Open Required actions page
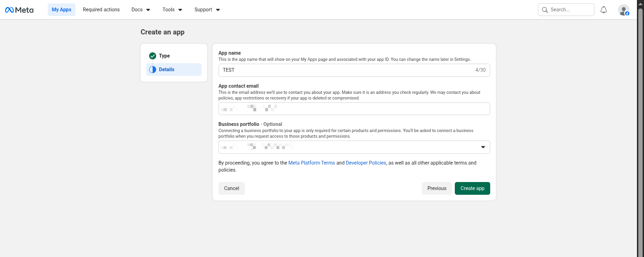This screenshot has width=644, height=257. pyautogui.click(x=101, y=10)
